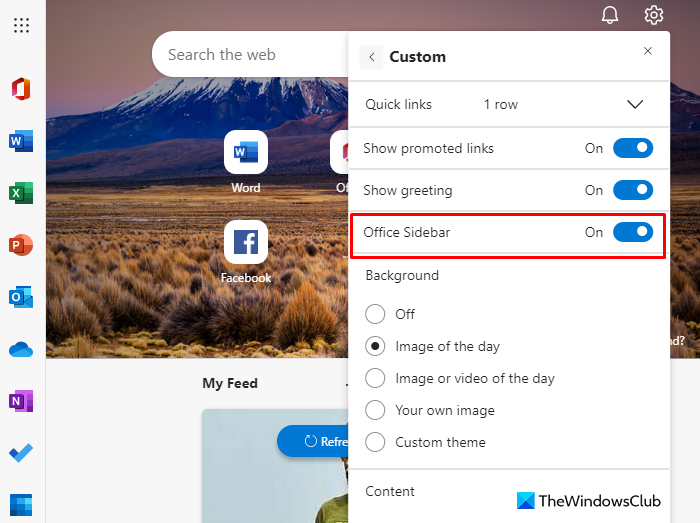Launch Excel from the Office sidebar
Screen dimensions: 700x523
(21, 193)
